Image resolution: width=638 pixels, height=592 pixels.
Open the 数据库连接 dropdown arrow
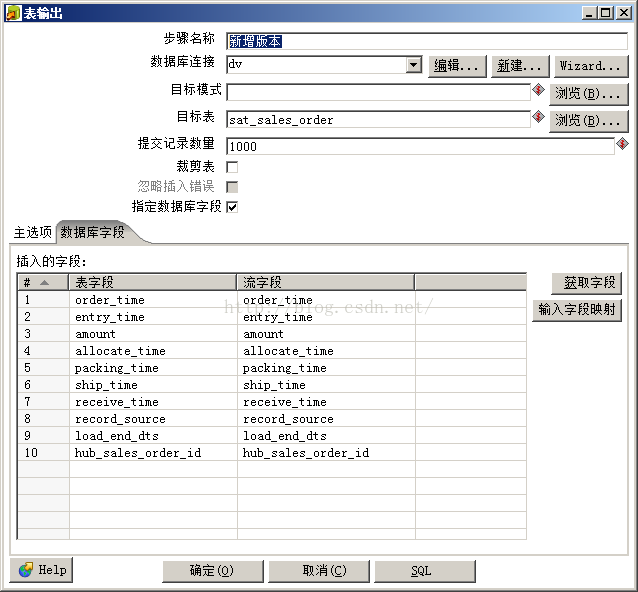(x=413, y=65)
